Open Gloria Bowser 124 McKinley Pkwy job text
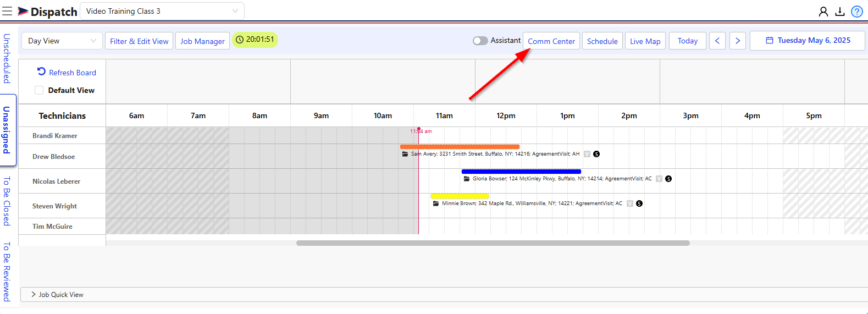 (562, 179)
